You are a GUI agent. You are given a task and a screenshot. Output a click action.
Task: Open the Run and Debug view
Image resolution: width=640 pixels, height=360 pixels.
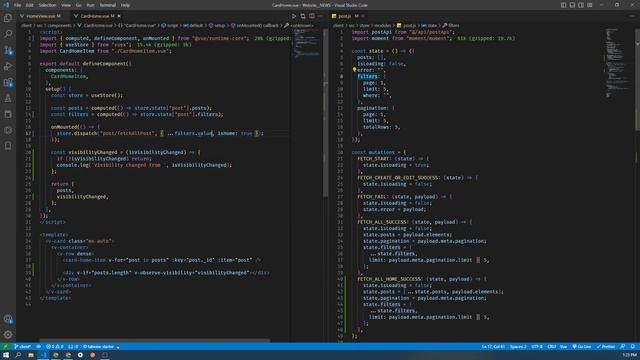click(8, 66)
